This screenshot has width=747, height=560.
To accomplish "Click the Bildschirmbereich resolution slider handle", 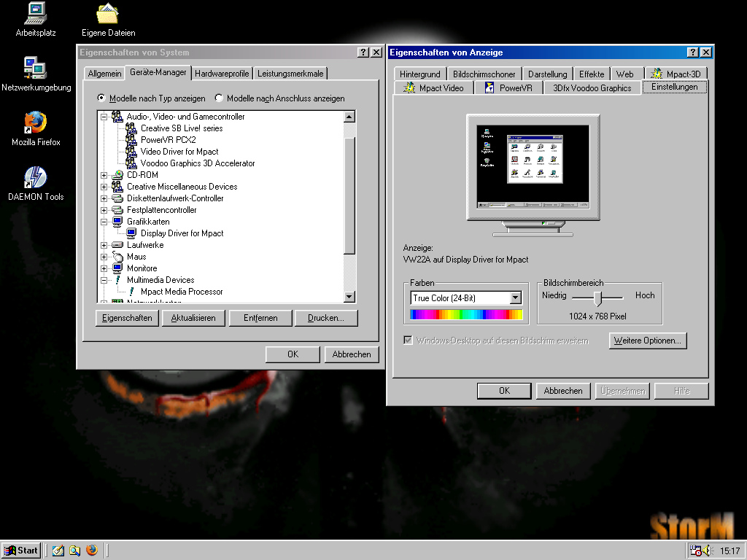I will coord(598,298).
